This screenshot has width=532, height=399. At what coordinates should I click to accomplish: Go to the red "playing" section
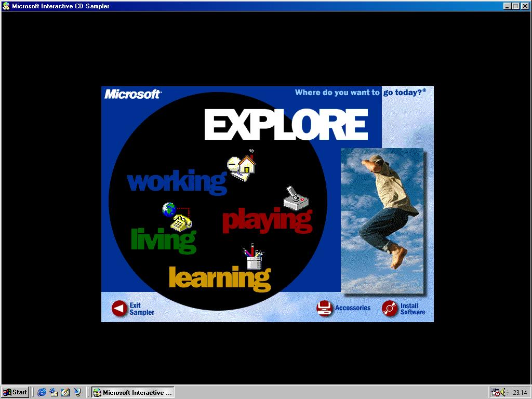tap(268, 220)
